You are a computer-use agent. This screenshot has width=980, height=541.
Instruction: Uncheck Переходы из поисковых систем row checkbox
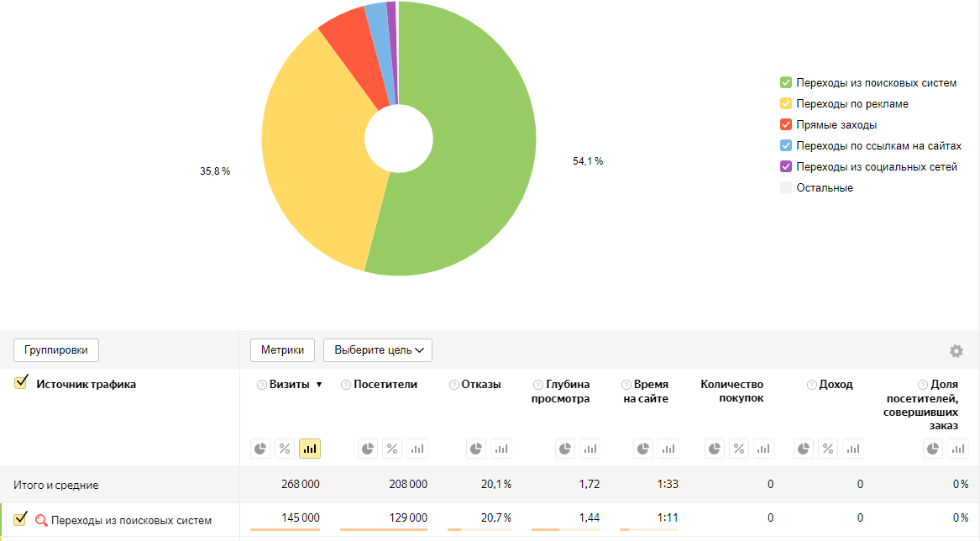(x=21, y=519)
